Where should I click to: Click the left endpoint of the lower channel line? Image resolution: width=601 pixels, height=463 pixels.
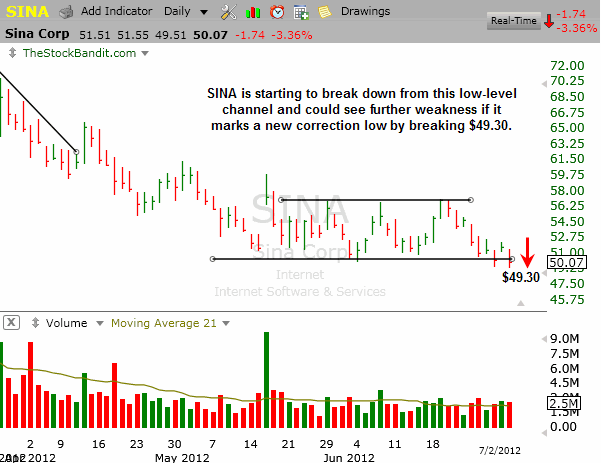(x=213, y=259)
